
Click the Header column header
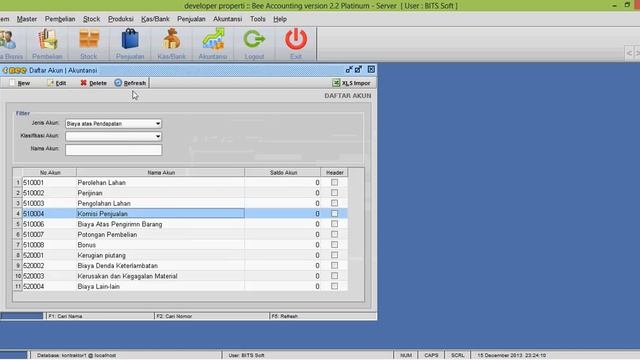click(x=334, y=173)
